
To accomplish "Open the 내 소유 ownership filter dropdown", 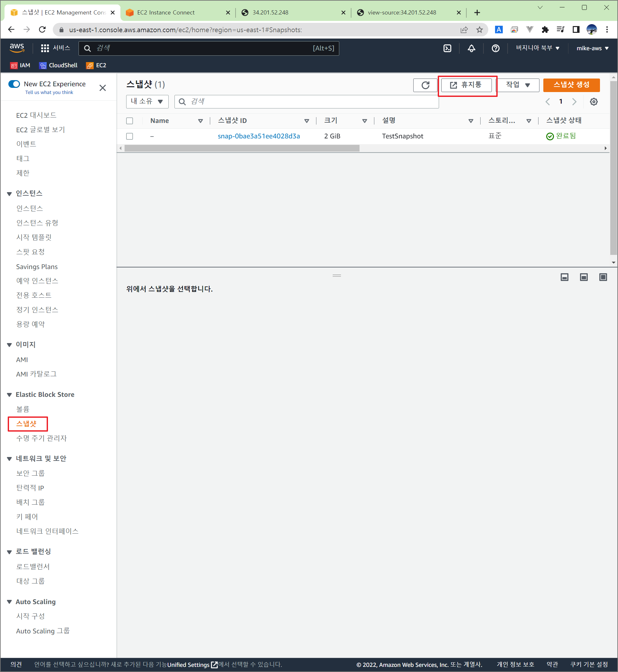I will tap(147, 102).
